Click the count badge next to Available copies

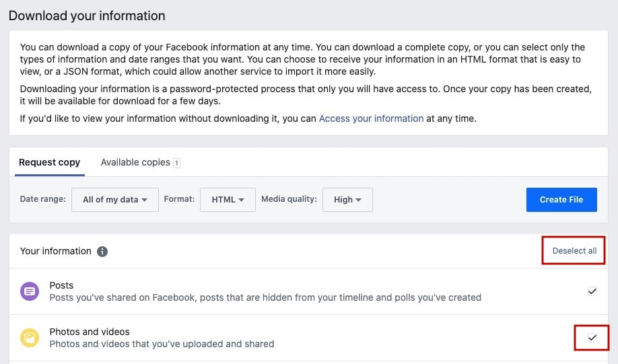pyautogui.click(x=176, y=163)
